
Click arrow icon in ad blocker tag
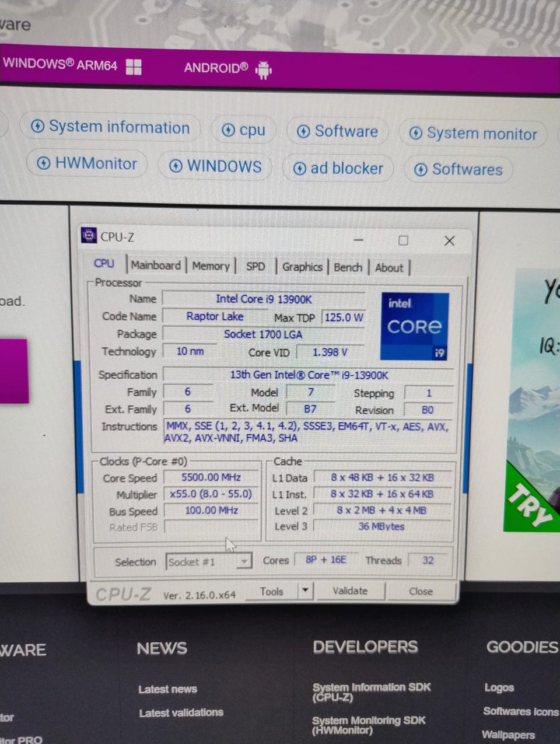click(x=299, y=169)
